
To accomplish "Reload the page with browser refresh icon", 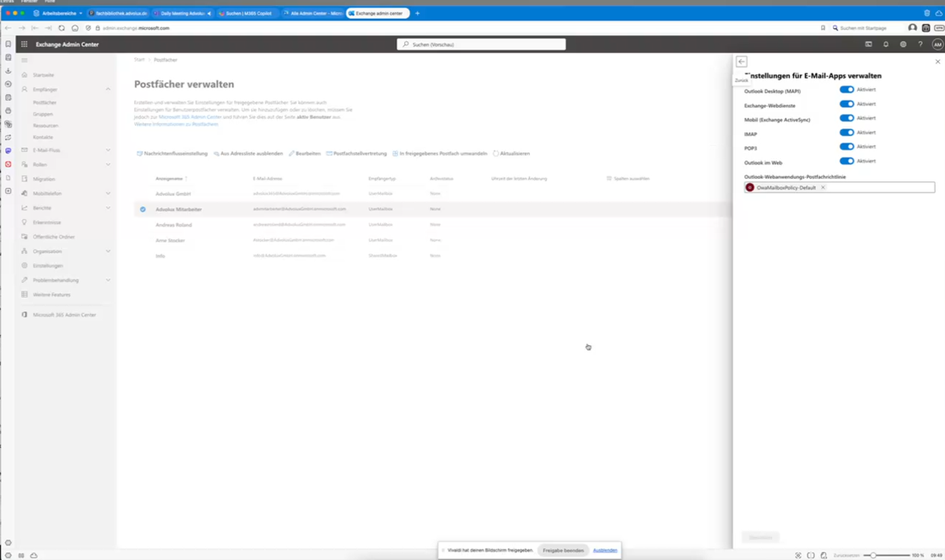I will click(x=61, y=28).
